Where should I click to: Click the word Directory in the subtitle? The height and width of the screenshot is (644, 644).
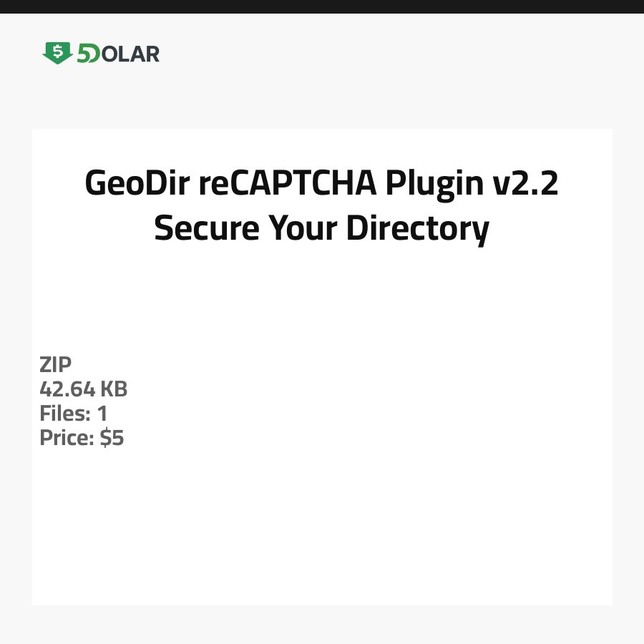pyautogui.click(x=418, y=229)
